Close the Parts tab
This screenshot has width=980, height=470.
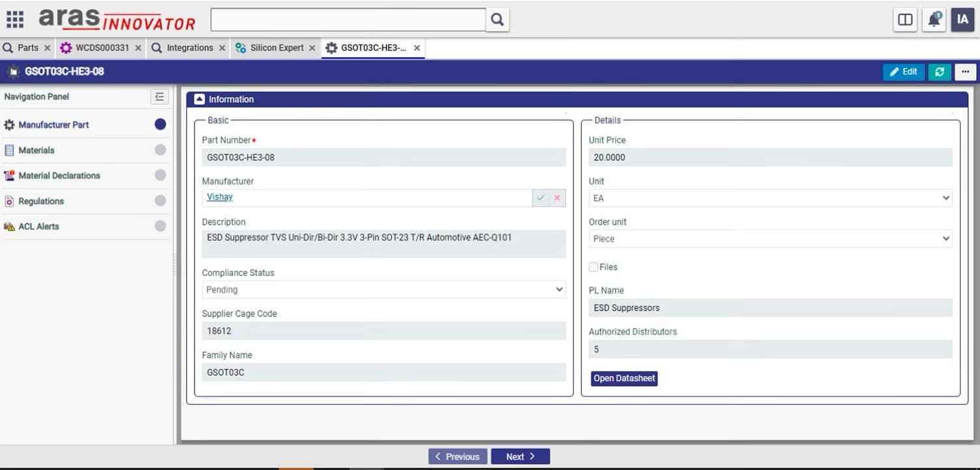click(x=47, y=48)
